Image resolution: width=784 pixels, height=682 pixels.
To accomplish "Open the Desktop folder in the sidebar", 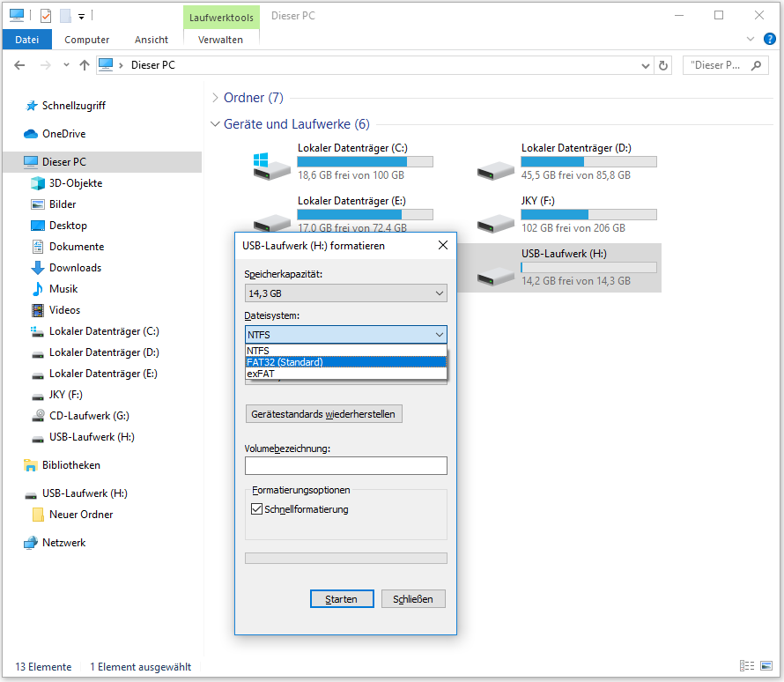I will click(68, 226).
